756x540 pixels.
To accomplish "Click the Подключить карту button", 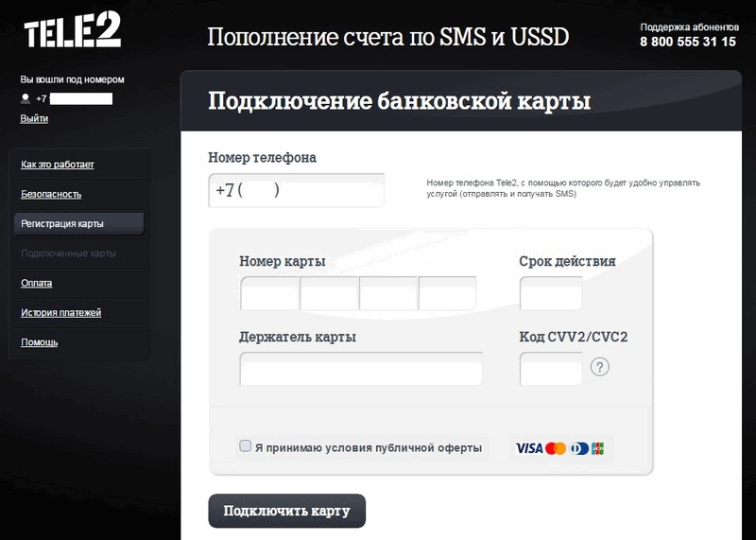I will (x=287, y=511).
